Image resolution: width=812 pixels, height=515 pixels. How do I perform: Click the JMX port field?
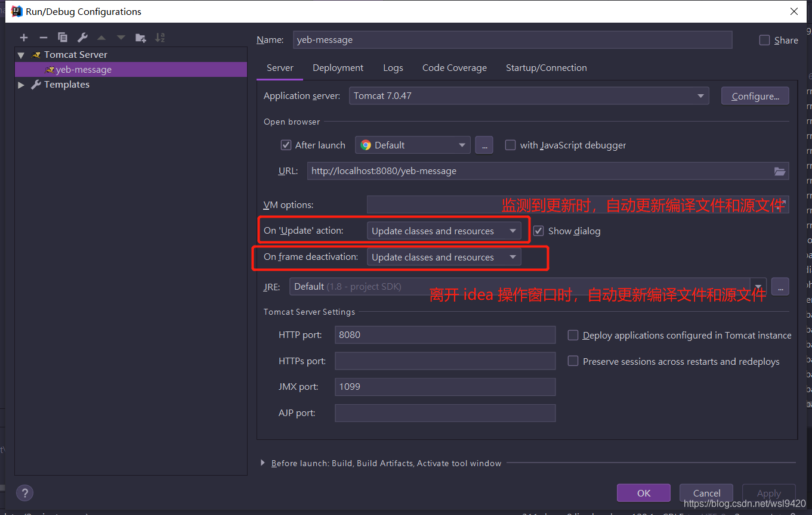click(x=445, y=387)
